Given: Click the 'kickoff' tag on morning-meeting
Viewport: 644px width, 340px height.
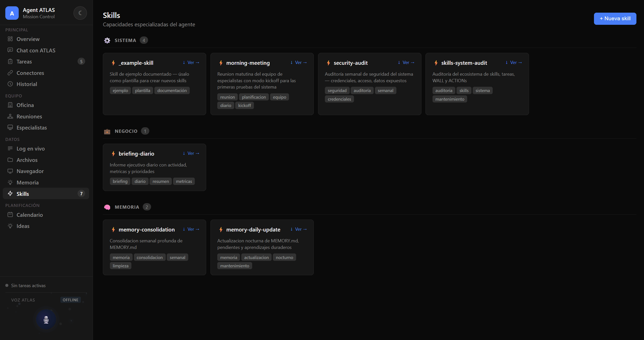Looking at the screenshot, I should pos(245,105).
